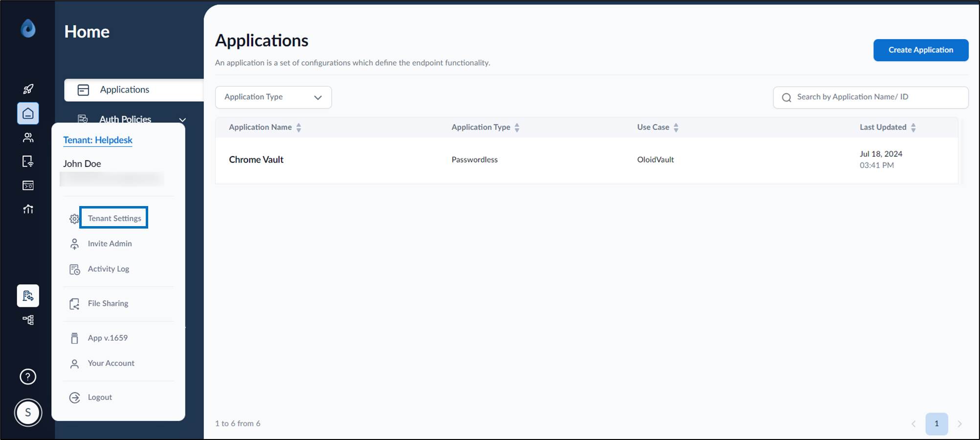Click the Activity Log icon
Viewport: 980px width, 440px height.
(x=74, y=269)
